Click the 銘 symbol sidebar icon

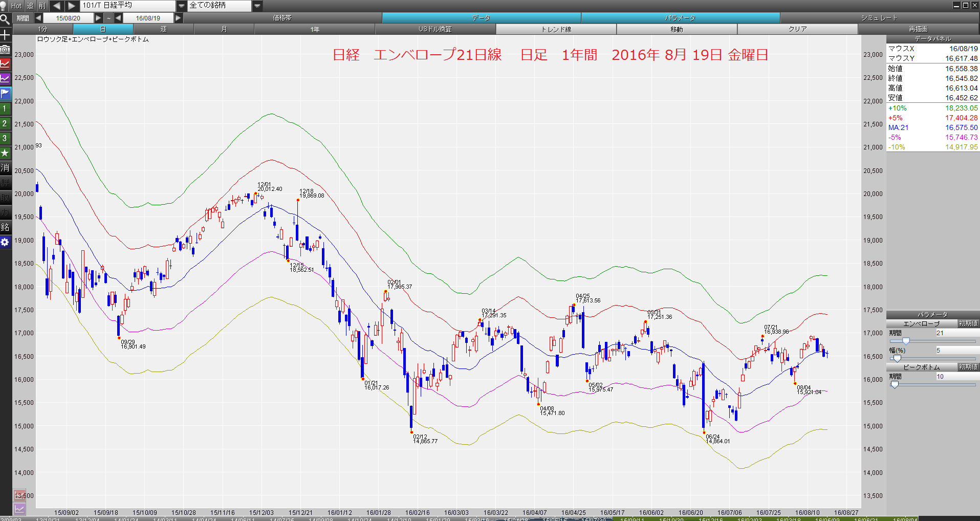[5, 227]
